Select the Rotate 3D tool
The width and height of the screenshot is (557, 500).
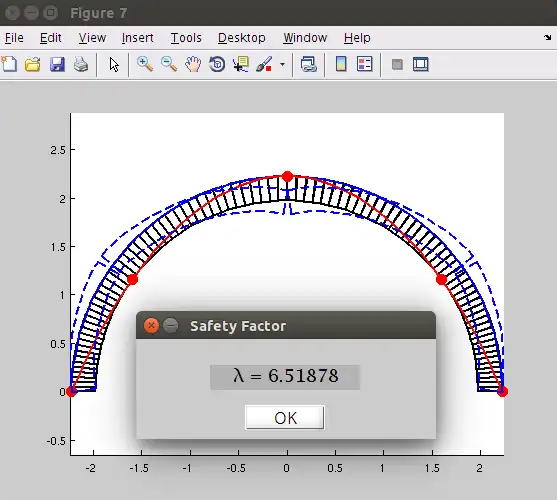217,64
